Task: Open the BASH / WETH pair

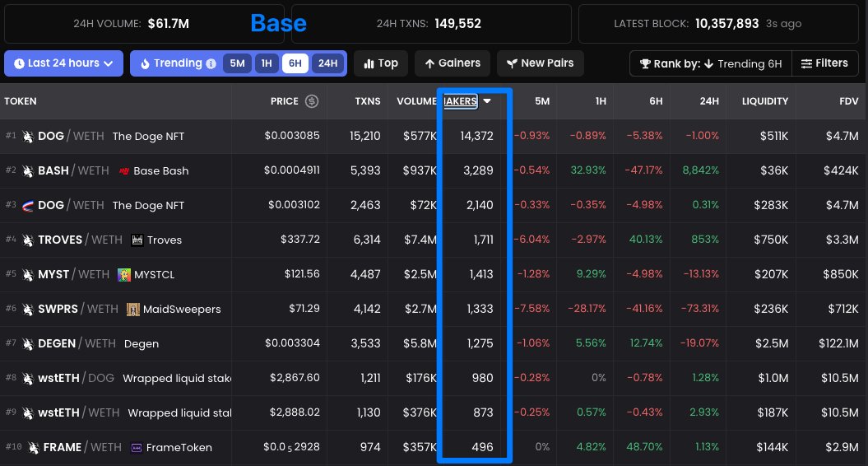Action: [x=73, y=170]
